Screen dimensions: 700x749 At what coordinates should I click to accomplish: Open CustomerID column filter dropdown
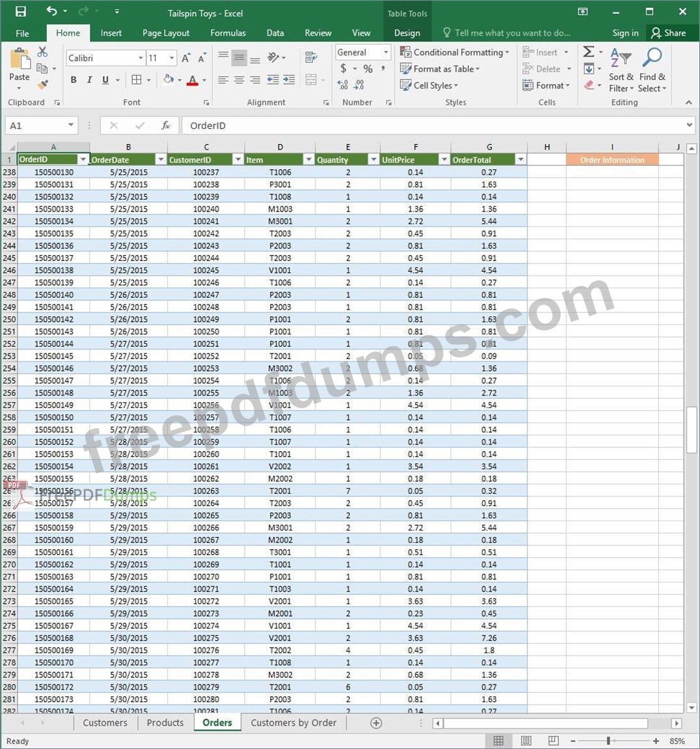coord(238,159)
